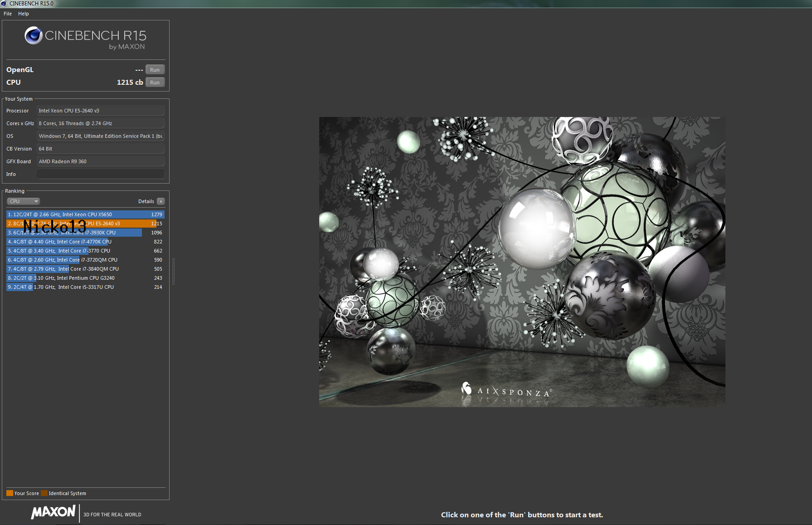Click the status text about Run buttons
Image resolution: width=812 pixels, height=525 pixels.
pyautogui.click(x=522, y=515)
